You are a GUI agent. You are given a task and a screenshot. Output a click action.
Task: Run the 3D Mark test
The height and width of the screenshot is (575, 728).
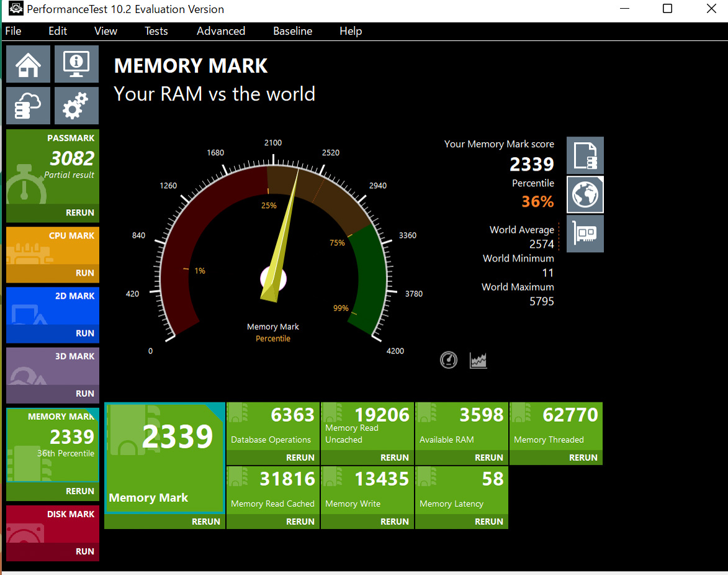point(53,394)
